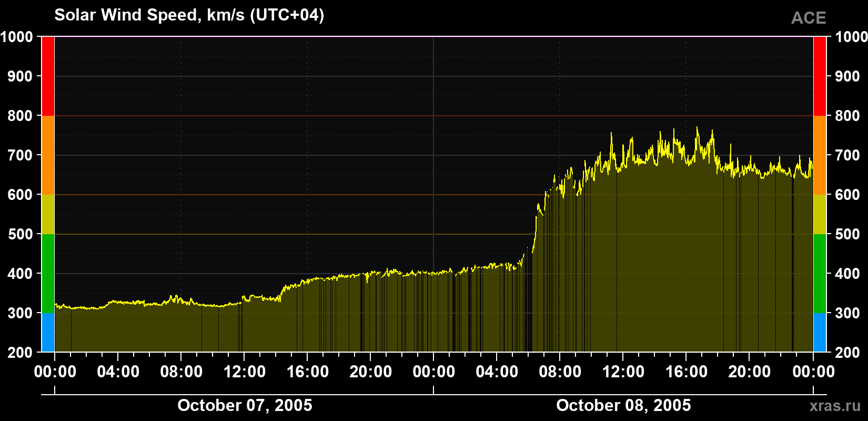Click the red 800–1000 band on the left scale
868x421 pixels.
(x=48, y=76)
